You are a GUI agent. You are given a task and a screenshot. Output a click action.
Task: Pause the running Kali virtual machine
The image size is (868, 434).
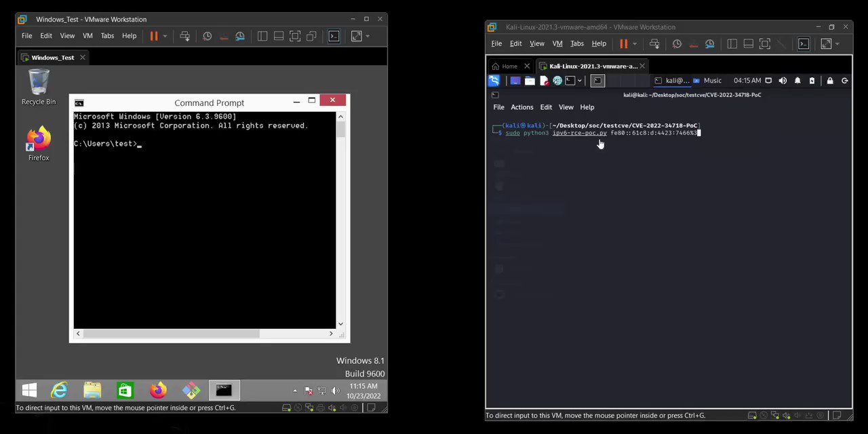coord(624,43)
